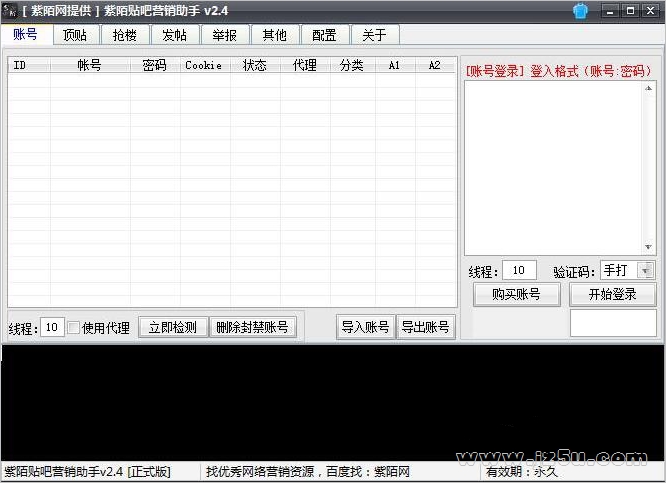Screen dimensions: 666x483
Task: Click the 状态 column header
Action: click(x=255, y=65)
